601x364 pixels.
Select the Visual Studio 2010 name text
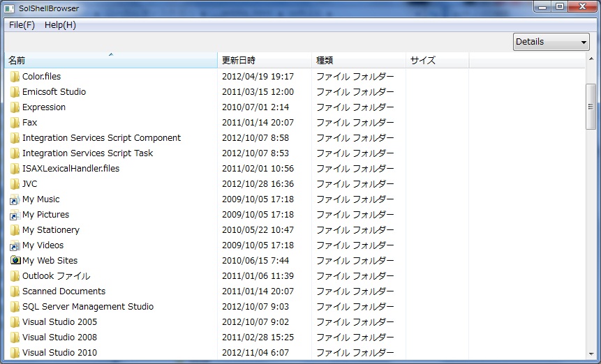point(59,353)
